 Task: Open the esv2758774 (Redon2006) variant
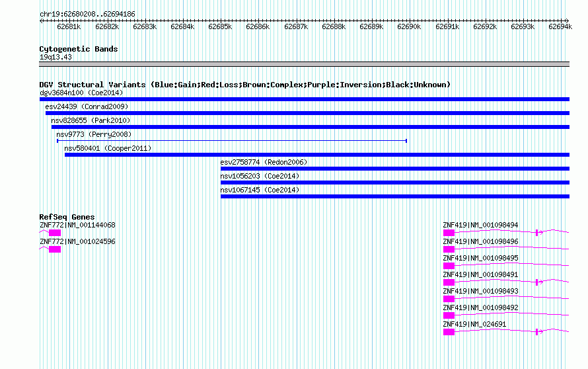(395, 169)
